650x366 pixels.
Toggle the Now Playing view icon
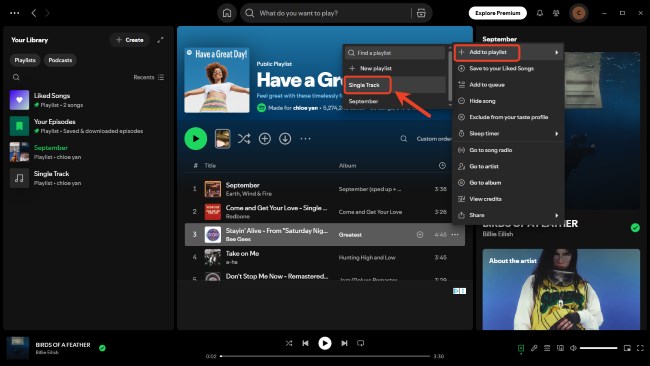[x=521, y=348]
